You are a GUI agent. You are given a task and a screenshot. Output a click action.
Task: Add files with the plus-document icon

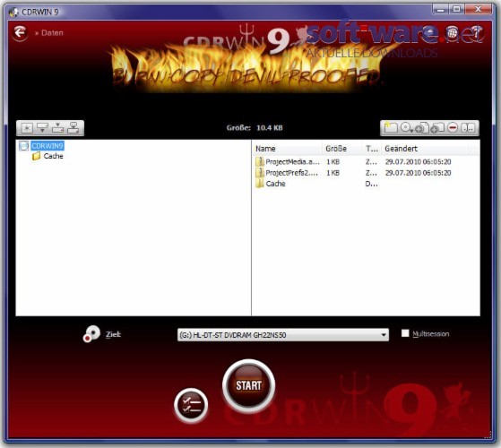[422, 128]
